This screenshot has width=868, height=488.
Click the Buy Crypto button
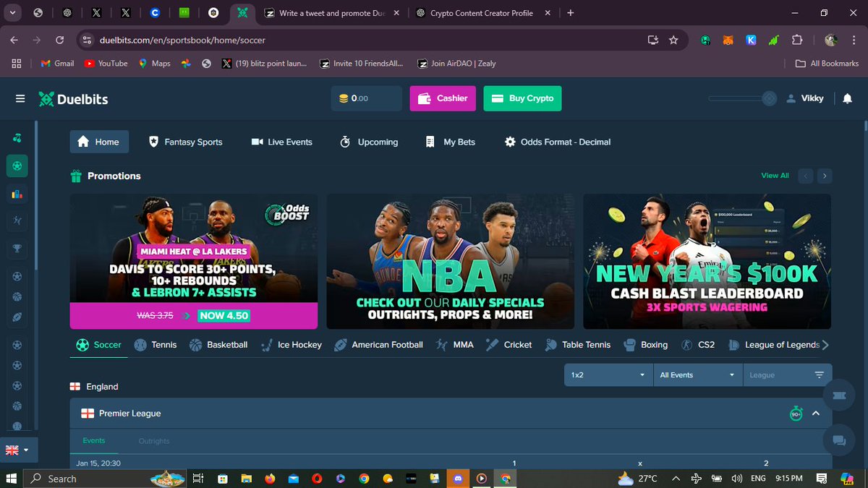[x=522, y=98]
